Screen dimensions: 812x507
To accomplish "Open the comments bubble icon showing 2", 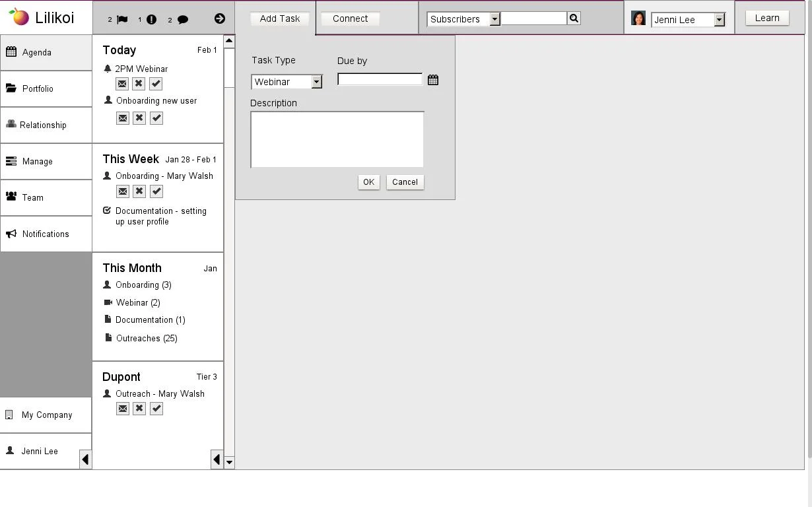I will tap(182, 19).
